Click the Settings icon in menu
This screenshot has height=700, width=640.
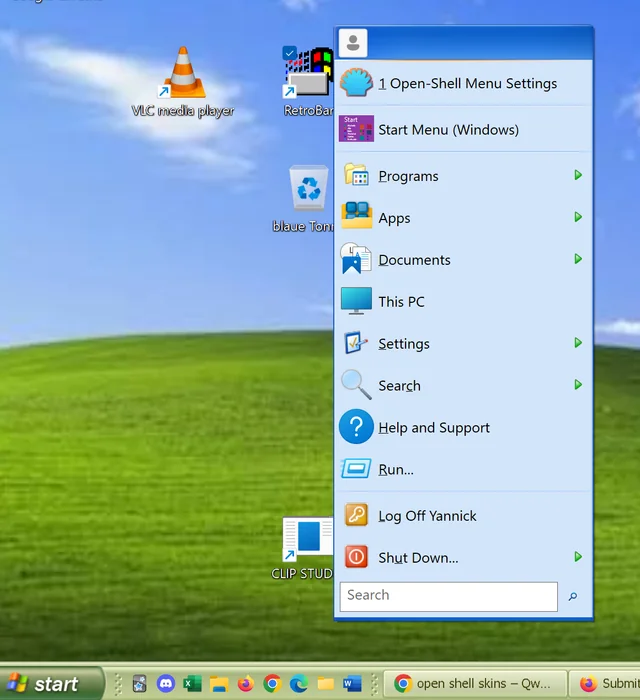pyautogui.click(x=356, y=343)
